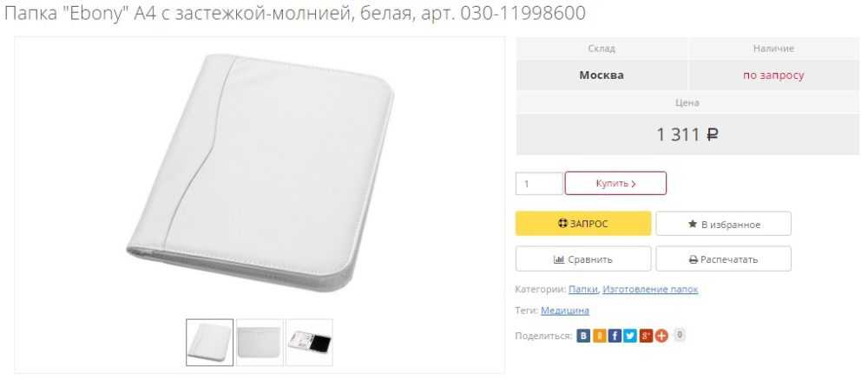Share via the orange Odnoklassniki icon
The width and height of the screenshot is (868, 379).
click(599, 336)
